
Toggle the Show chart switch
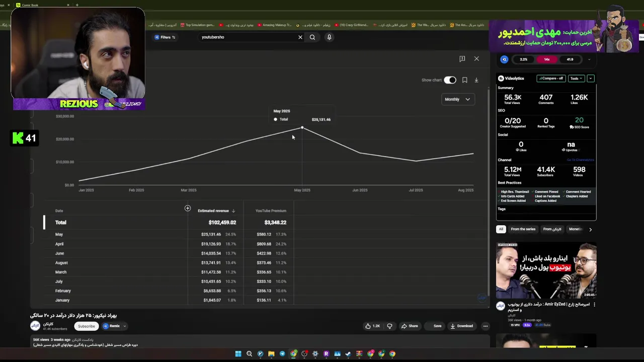[450, 80]
